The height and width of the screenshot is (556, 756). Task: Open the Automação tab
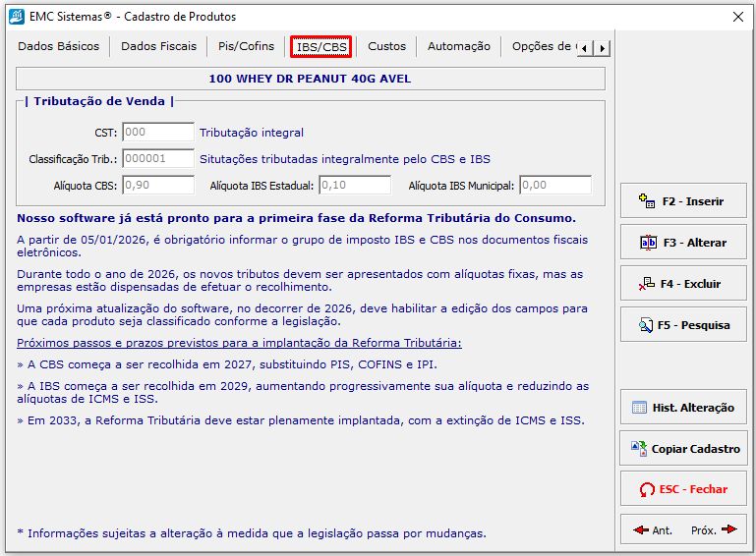pos(458,46)
